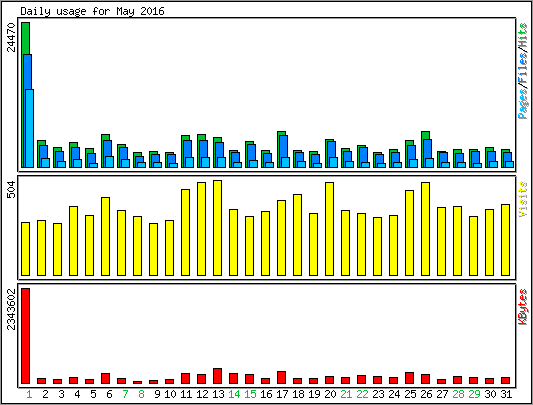Image resolution: width=533 pixels, height=405 pixels.
Task: Click green day label 15
Action: [250, 394]
